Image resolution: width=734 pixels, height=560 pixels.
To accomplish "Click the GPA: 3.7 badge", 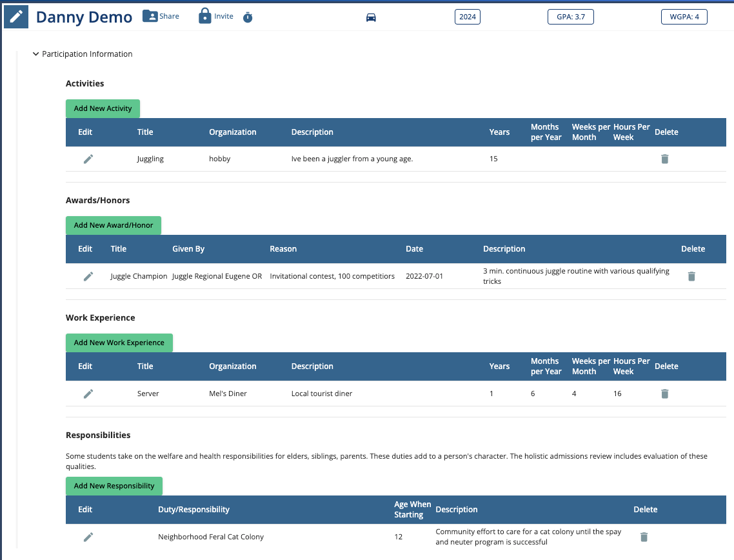I will pos(570,17).
